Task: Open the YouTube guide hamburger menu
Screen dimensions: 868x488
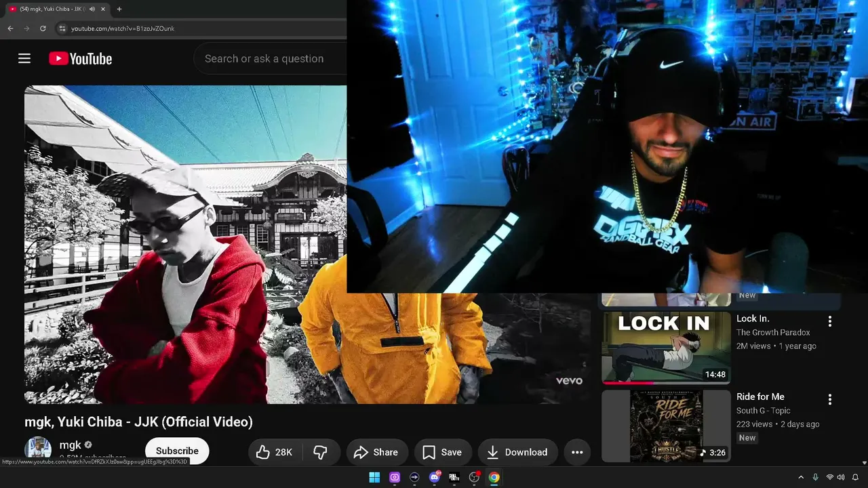Action: pos(24,58)
